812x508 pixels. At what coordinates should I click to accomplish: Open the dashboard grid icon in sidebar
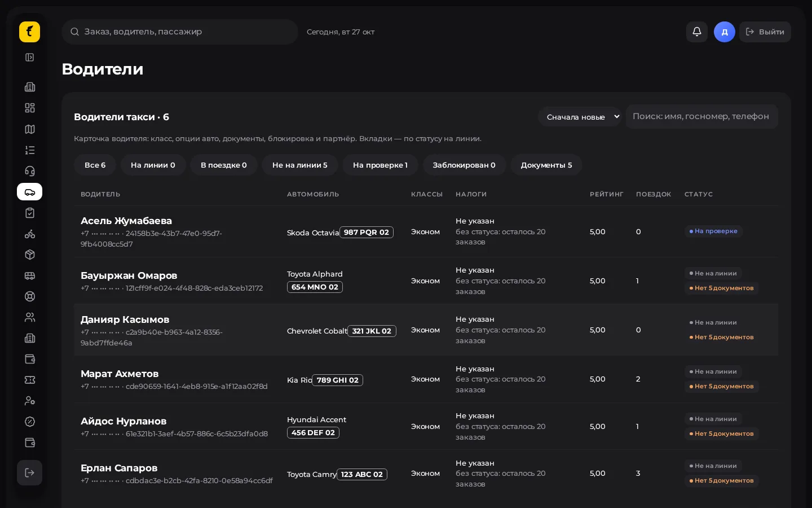(30, 108)
